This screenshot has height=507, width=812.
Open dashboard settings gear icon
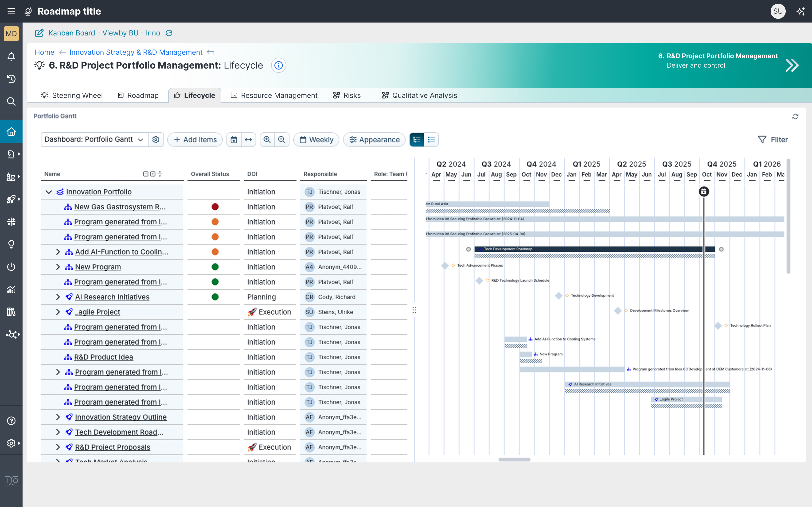pyautogui.click(x=156, y=140)
